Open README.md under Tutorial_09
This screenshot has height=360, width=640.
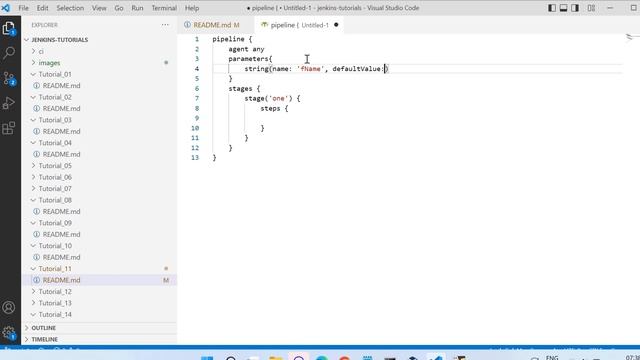click(100, 234)
